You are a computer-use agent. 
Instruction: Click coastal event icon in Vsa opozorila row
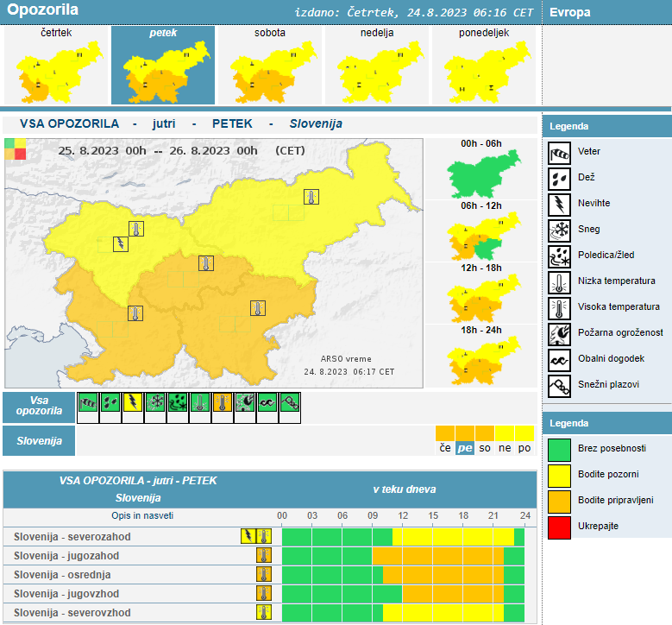tap(267, 402)
